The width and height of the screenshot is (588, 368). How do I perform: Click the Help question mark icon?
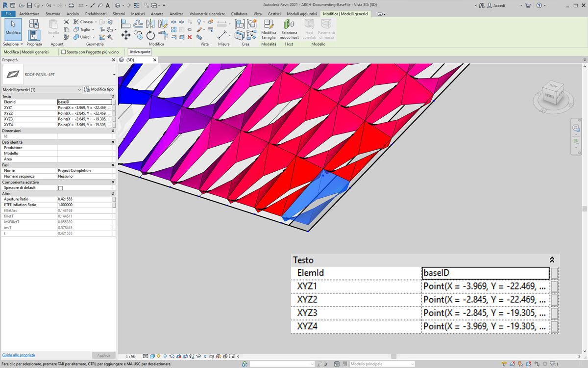[x=539, y=5]
